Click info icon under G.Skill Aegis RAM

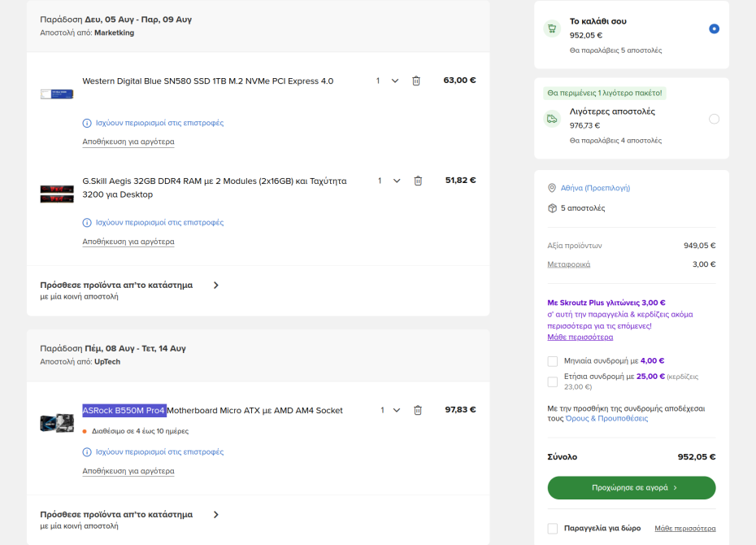(x=87, y=222)
